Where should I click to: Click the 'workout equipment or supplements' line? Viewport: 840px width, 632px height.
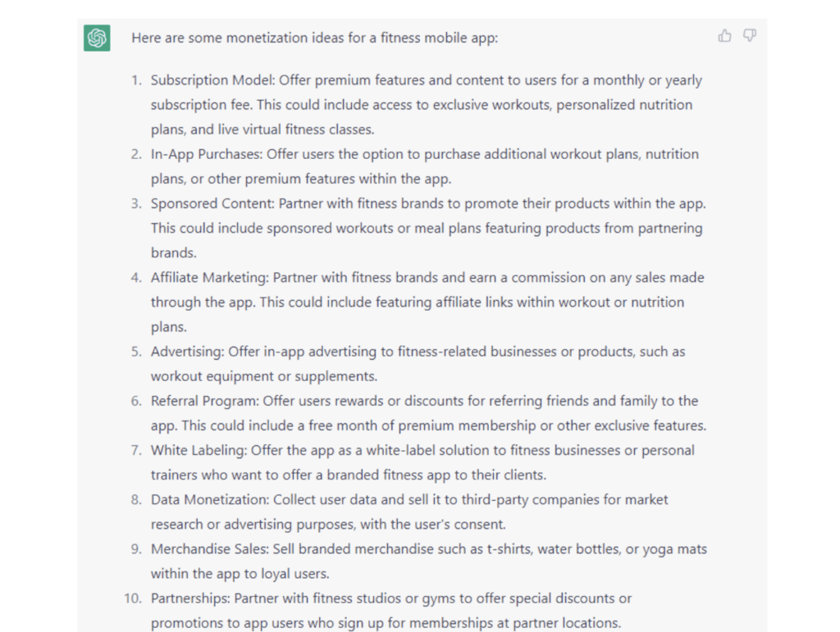(x=263, y=376)
